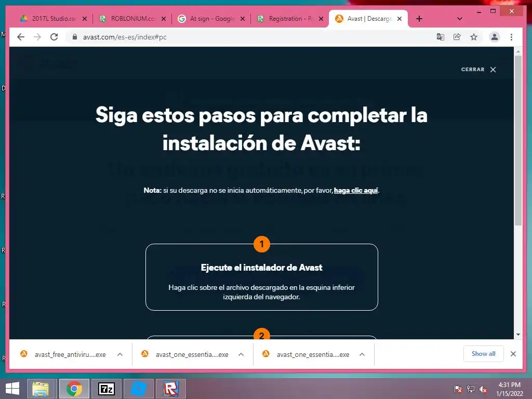Image resolution: width=532 pixels, height=399 pixels.
Task: Open the first avast_one_essentia....exe download
Action: pyautogui.click(x=186, y=354)
